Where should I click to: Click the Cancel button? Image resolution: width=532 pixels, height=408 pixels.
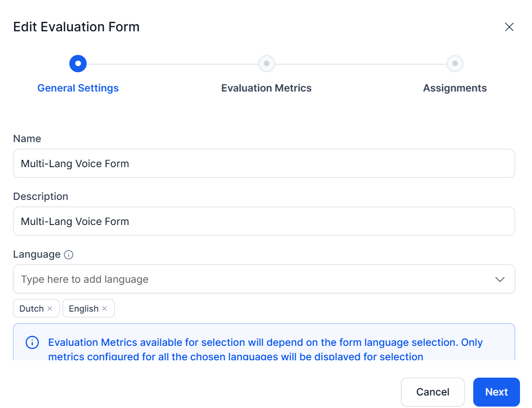click(x=433, y=392)
